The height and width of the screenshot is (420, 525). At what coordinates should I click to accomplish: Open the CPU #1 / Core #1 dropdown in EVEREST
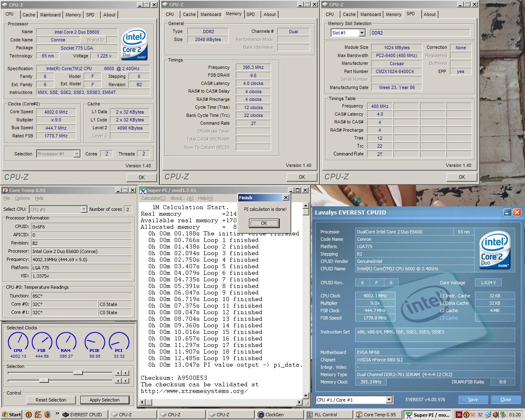tap(389, 400)
